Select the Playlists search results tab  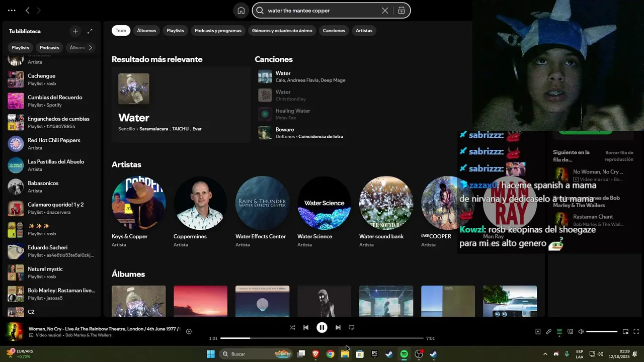pos(176,31)
